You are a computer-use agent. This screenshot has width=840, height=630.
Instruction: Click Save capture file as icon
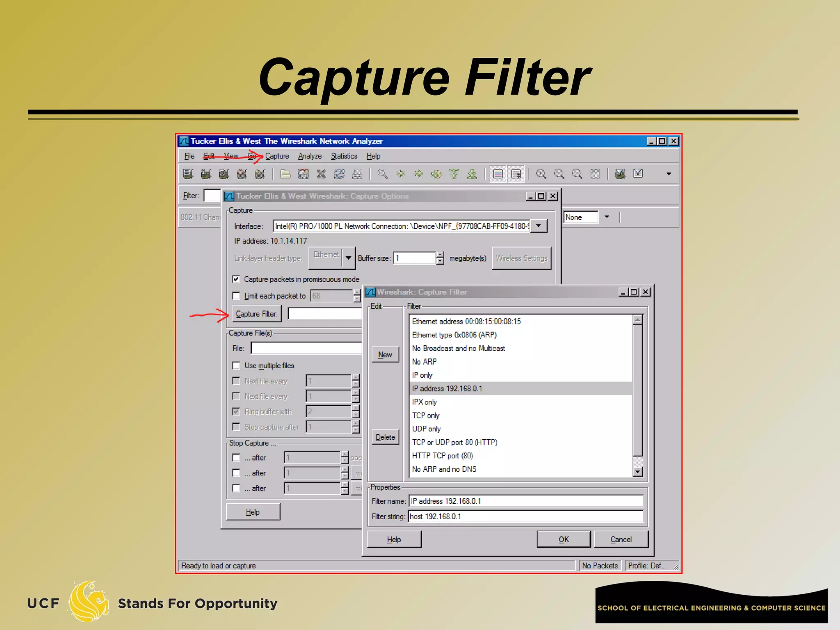click(x=304, y=174)
